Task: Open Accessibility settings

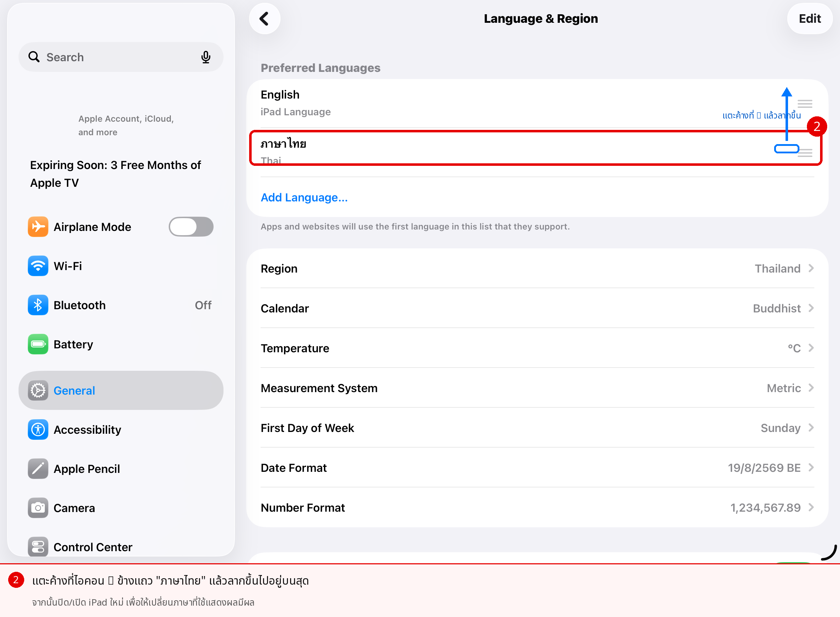Action: [x=121, y=429]
